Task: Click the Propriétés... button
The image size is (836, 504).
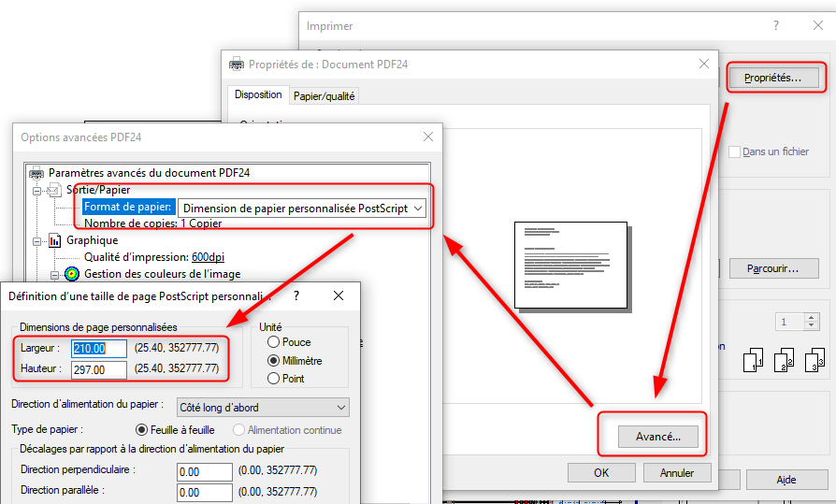Action: coord(772,78)
